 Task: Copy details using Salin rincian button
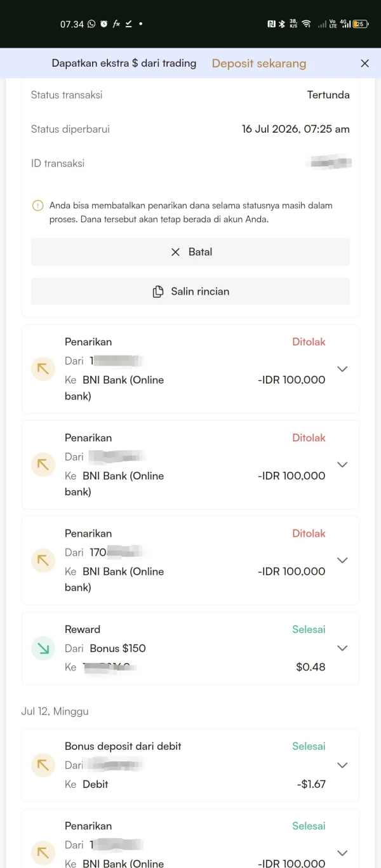tap(190, 291)
